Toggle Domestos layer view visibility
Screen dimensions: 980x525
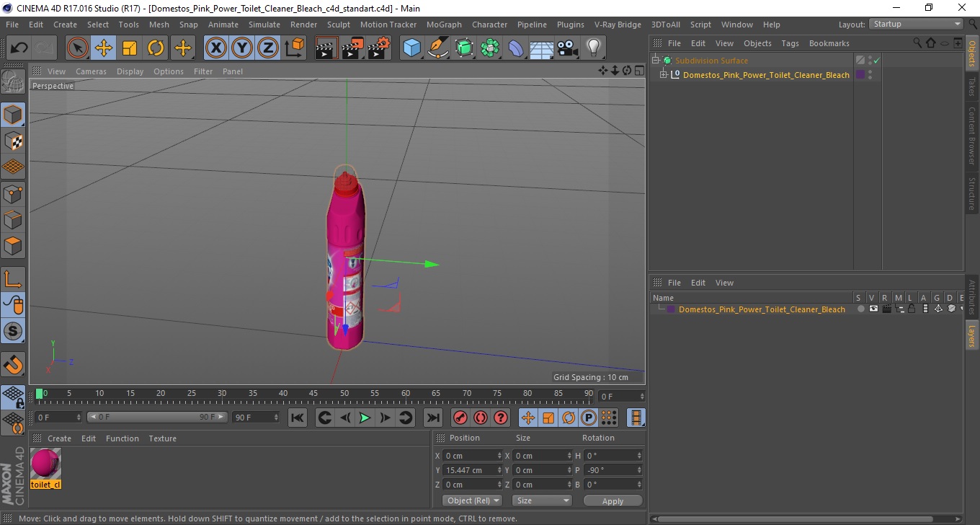(x=873, y=309)
